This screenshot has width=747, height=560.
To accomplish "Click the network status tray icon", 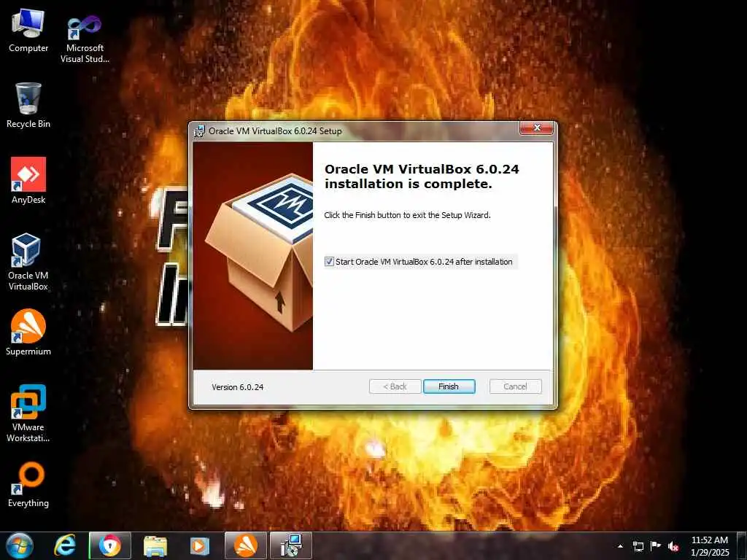I will pos(638,546).
